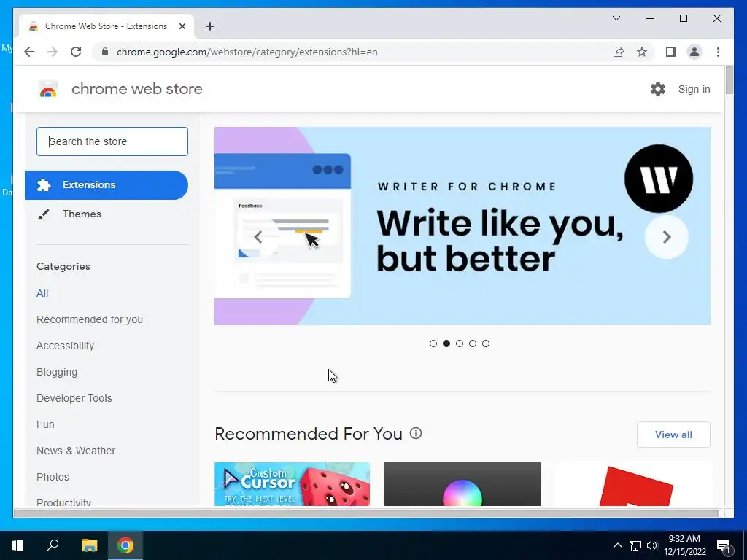The width and height of the screenshot is (747, 560).
Task: Open the Writer for Chrome banner
Action: (462, 226)
